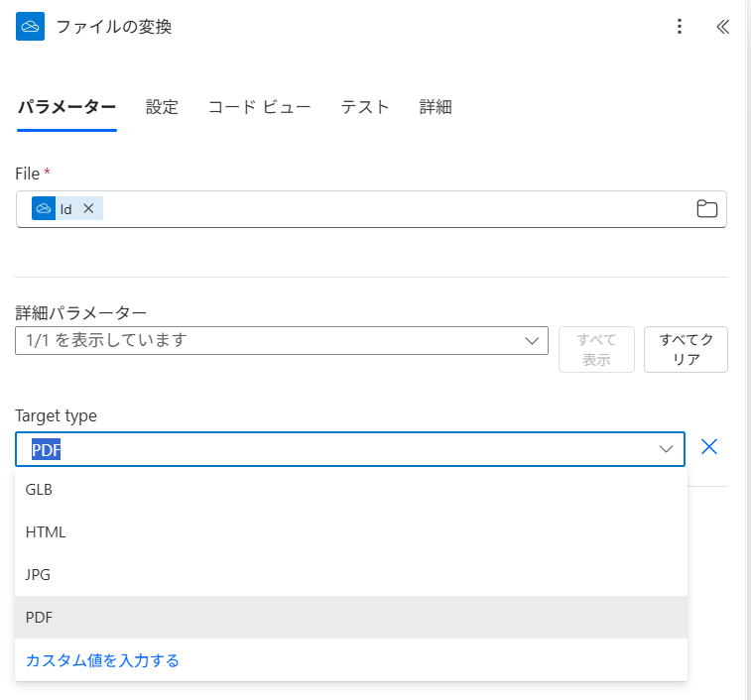The height and width of the screenshot is (700, 751).
Task: Click the OneDrive connector icon in header
Action: pos(31,27)
